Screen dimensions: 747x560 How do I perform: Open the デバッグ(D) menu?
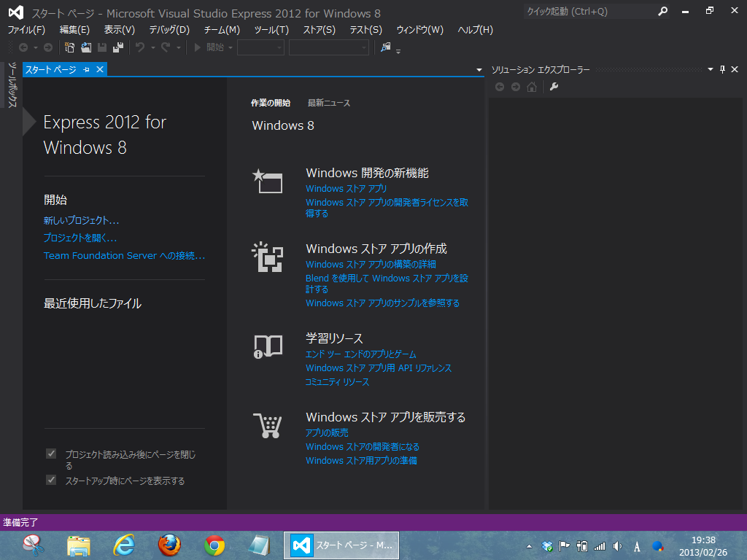(169, 29)
